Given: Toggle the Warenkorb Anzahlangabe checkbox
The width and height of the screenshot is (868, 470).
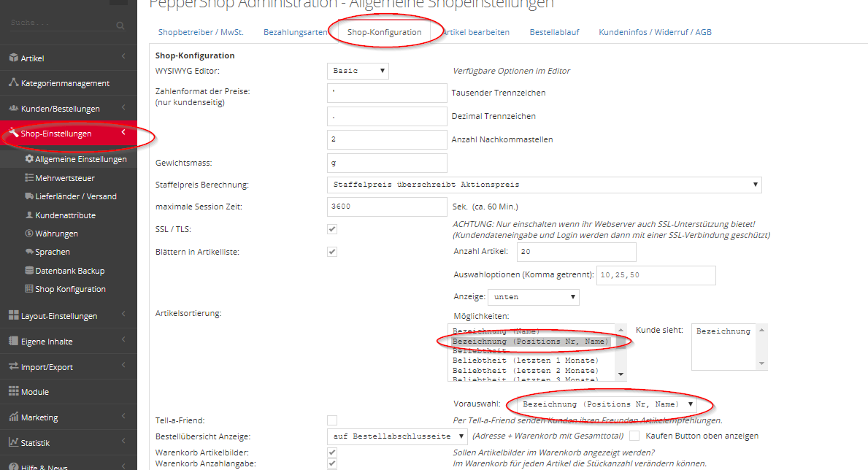Looking at the screenshot, I should point(332,463).
